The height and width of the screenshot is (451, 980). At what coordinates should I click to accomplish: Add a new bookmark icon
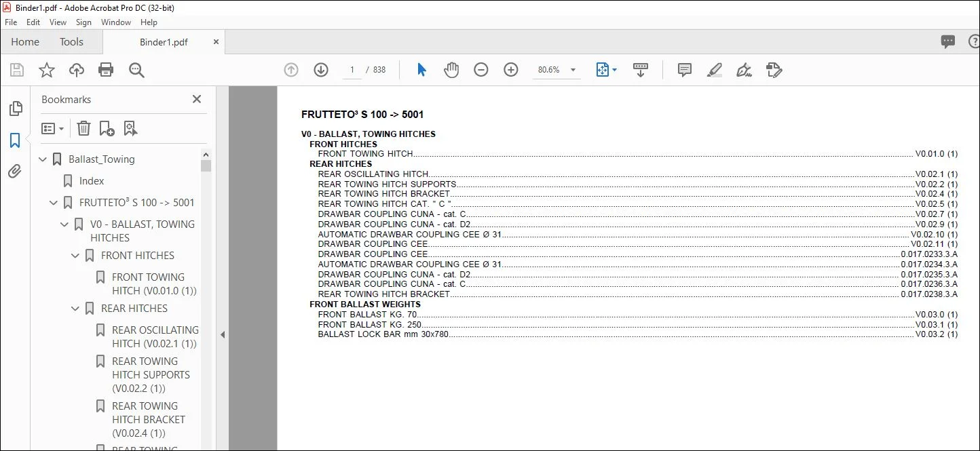[107, 128]
